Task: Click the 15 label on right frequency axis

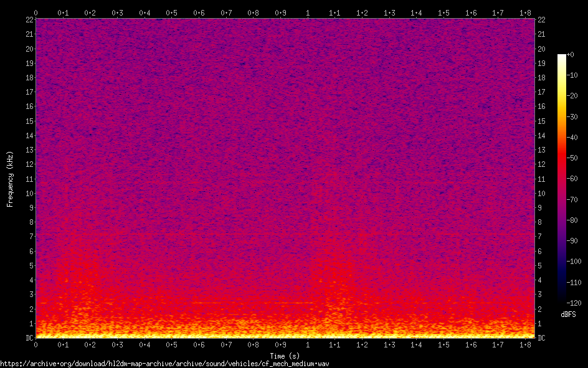Action: 542,121
